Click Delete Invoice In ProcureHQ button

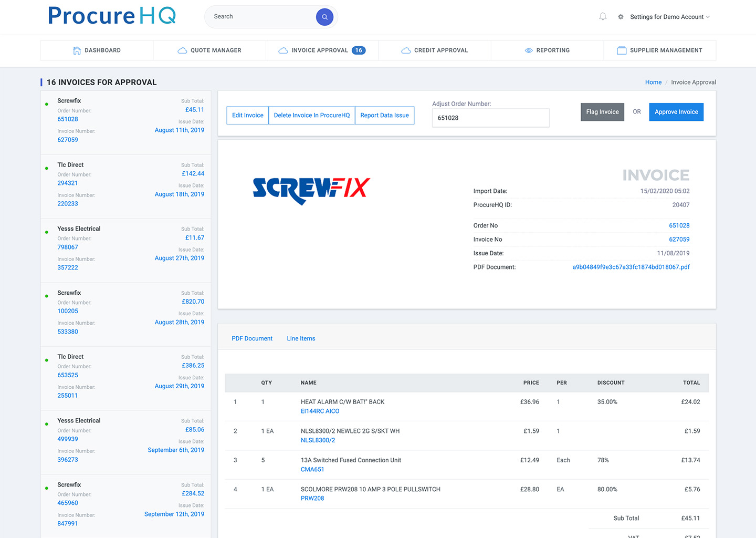coord(312,116)
